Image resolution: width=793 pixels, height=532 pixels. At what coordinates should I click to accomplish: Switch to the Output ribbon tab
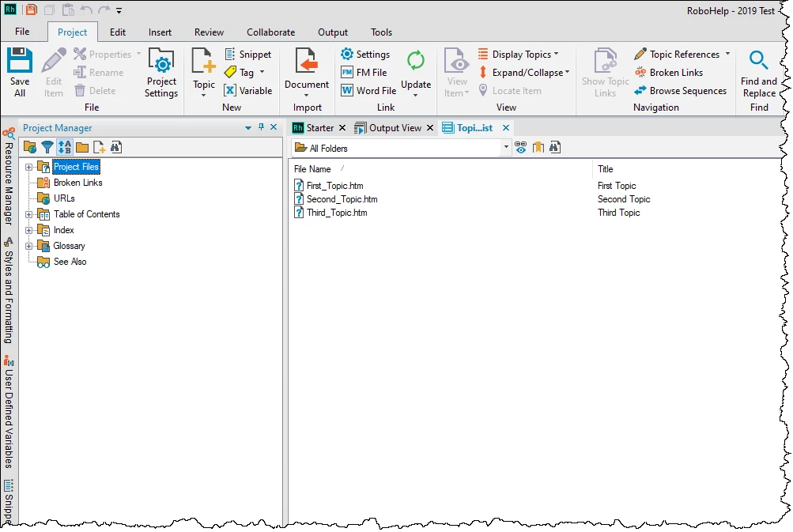(x=333, y=32)
